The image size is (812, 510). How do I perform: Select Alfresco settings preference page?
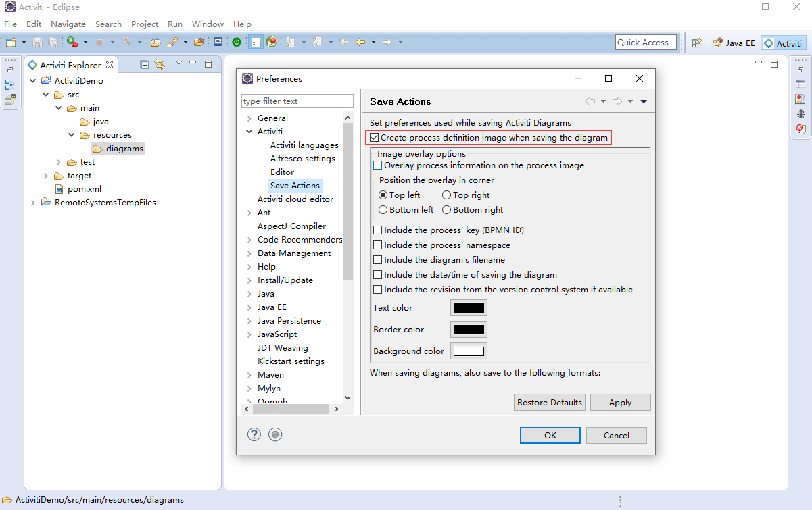(x=303, y=159)
